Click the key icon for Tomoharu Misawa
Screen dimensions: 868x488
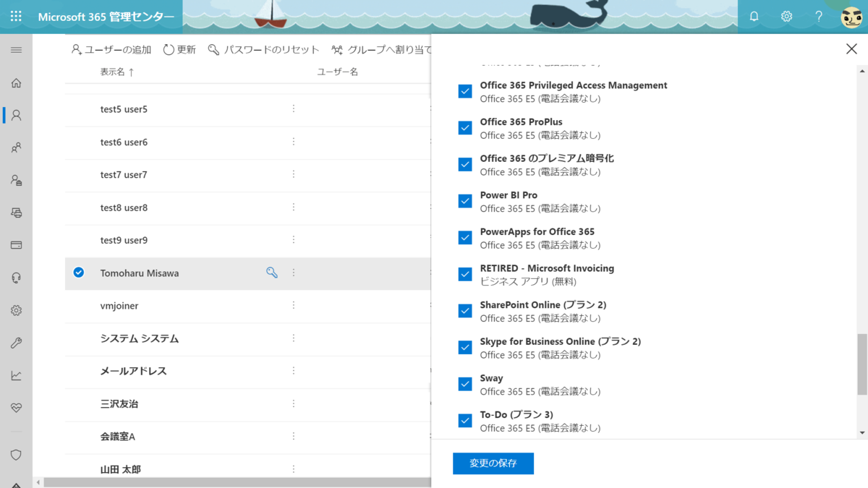coord(272,273)
